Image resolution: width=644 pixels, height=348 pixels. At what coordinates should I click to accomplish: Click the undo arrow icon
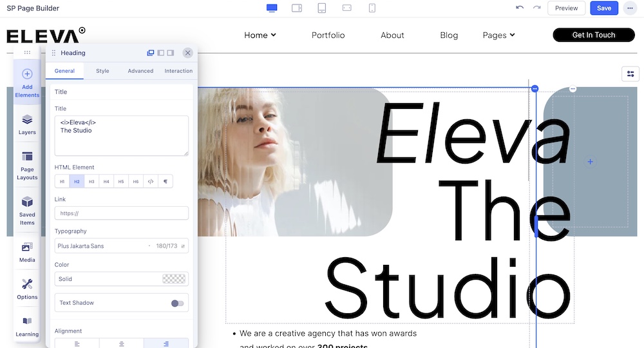[520, 8]
